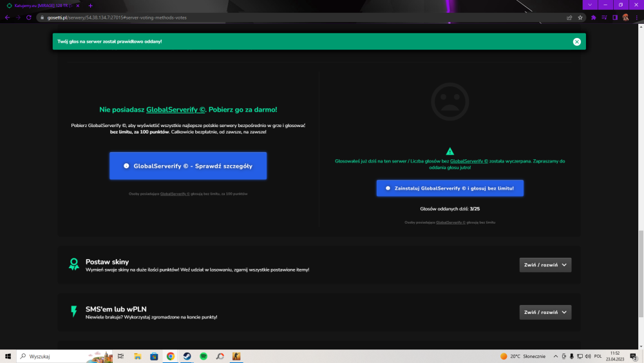Go forward in browser history

[x=18, y=17]
